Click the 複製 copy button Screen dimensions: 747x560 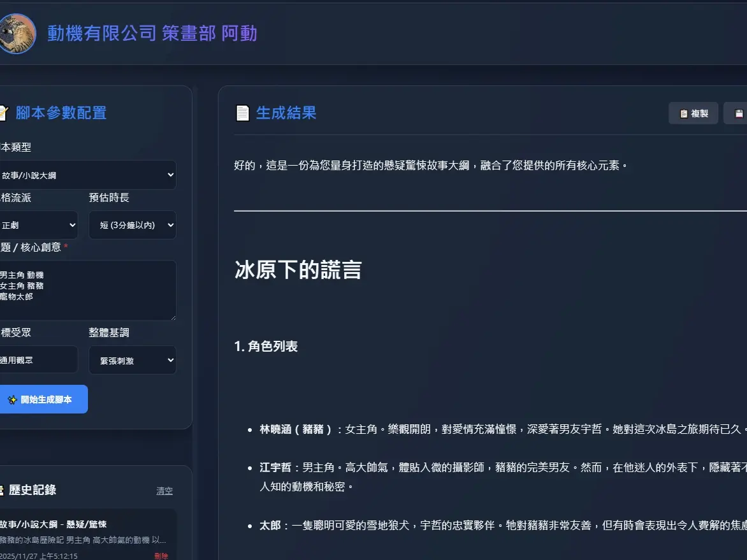(693, 113)
